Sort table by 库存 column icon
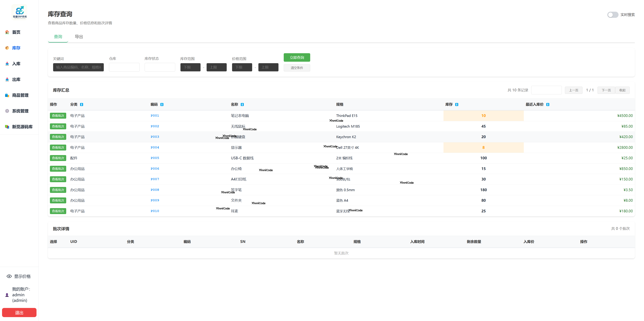The height and width of the screenshot is (321, 644). [457, 105]
